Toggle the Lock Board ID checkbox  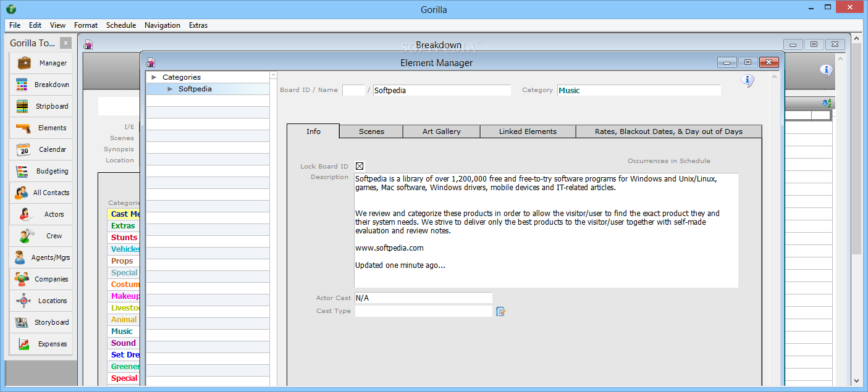tap(360, 166)
